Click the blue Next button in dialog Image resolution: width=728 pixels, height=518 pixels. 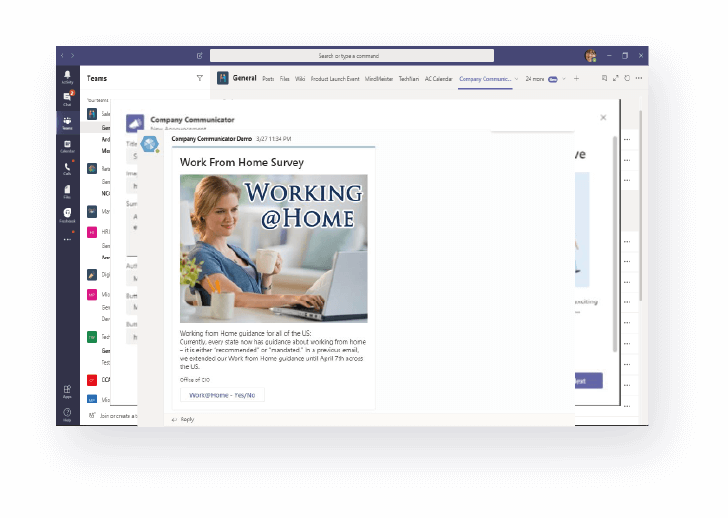coord(589,381)
